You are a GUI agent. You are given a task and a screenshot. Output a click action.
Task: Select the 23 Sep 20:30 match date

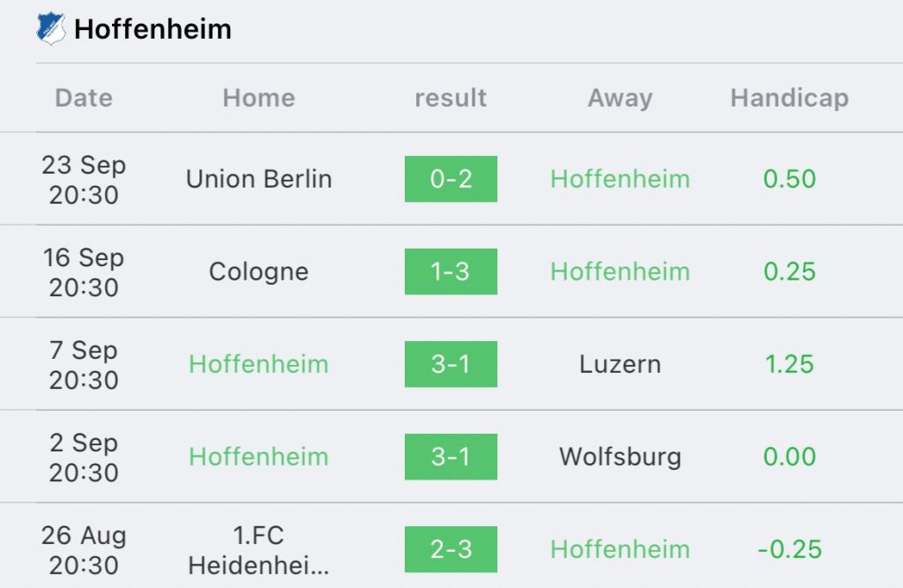[84, 179]
